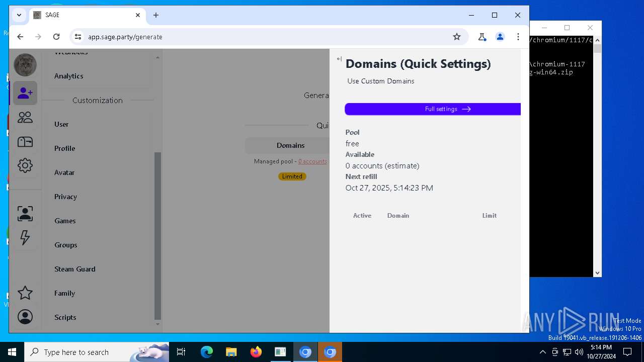Open the user badge sidebar icon
The width and height of the screenshot is (644, 362).
(25, 214)
